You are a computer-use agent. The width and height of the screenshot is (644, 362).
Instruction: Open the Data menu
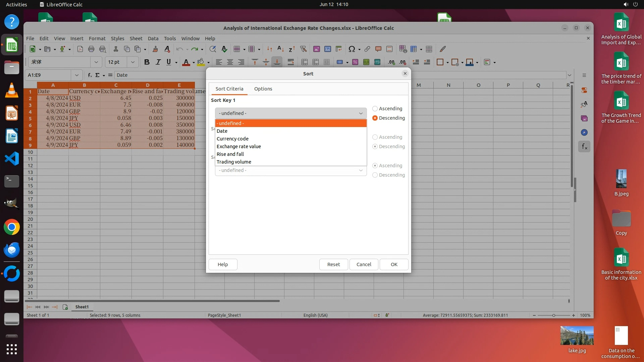pyautogui.click(x=153, y=39)
